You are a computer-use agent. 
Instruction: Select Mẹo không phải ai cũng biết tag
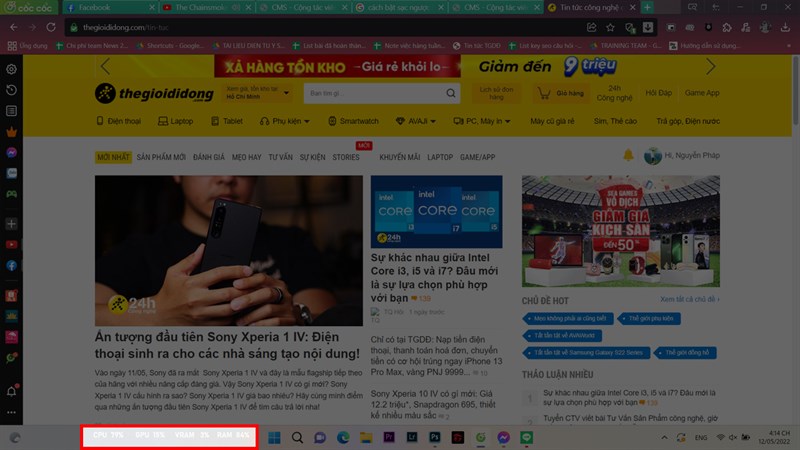[567, 318]
